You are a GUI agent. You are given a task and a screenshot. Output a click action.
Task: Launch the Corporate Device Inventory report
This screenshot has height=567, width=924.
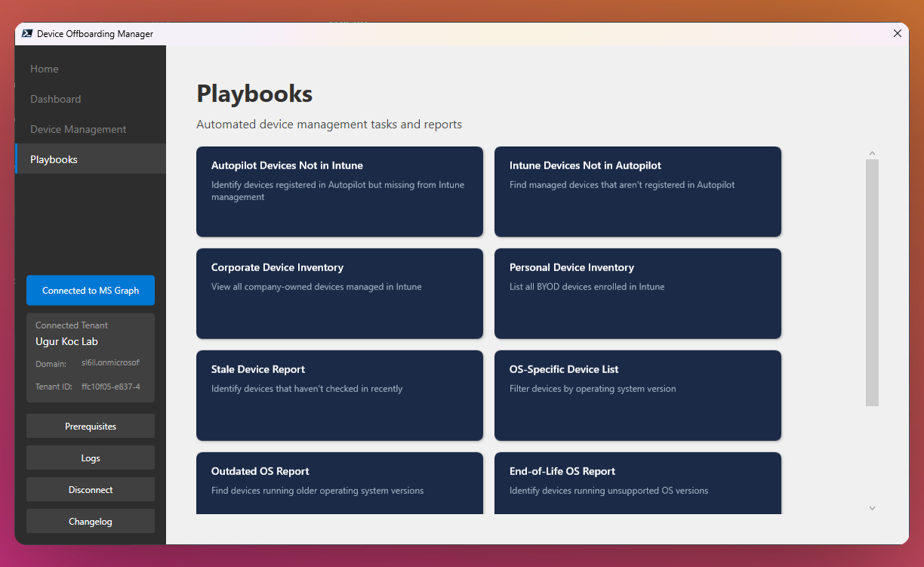click(339, 294)
